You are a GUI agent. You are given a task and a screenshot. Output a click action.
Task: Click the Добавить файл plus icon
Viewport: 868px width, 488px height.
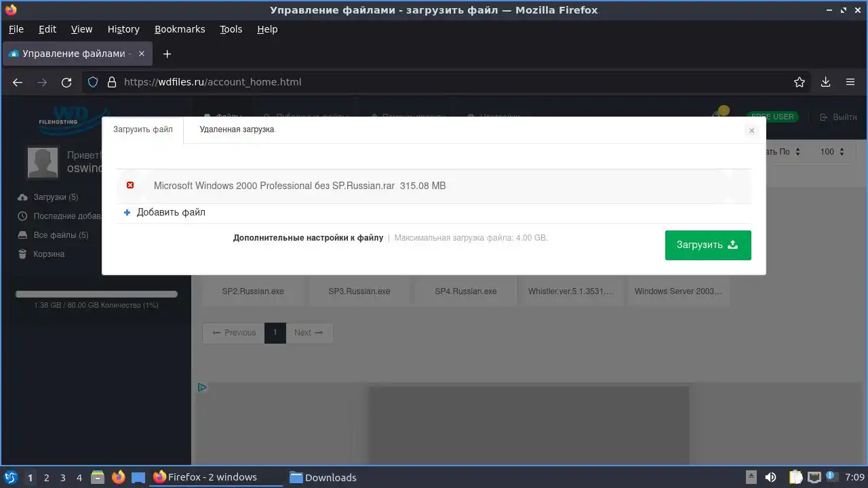127,212
